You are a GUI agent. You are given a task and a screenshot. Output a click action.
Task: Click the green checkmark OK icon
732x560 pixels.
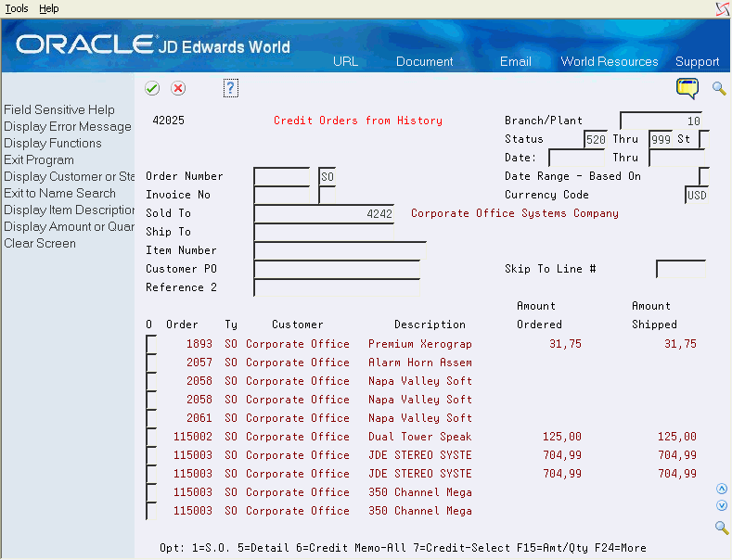pyautogui.click(x=152, y=88)
